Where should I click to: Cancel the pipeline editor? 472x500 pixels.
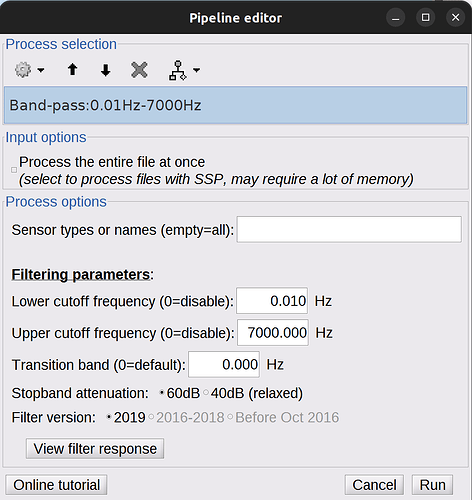374,485
